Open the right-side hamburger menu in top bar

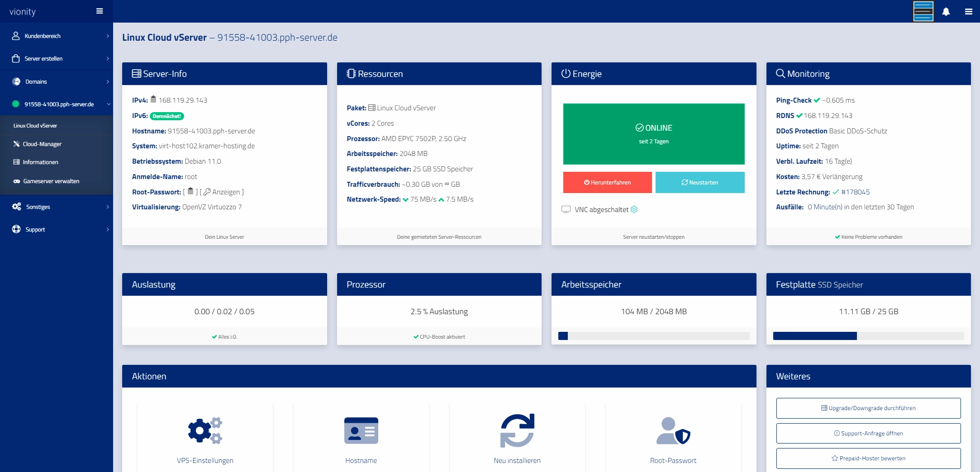click(969, 12)
